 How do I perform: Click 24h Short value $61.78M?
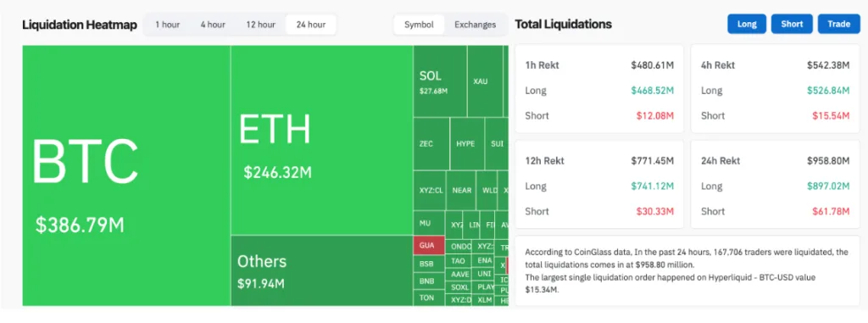pos(831,212)
